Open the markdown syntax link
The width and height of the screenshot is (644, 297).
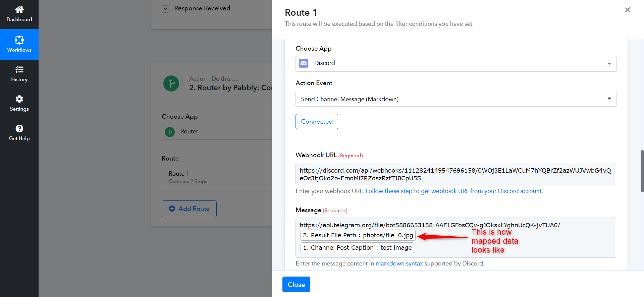click(399, 263)
